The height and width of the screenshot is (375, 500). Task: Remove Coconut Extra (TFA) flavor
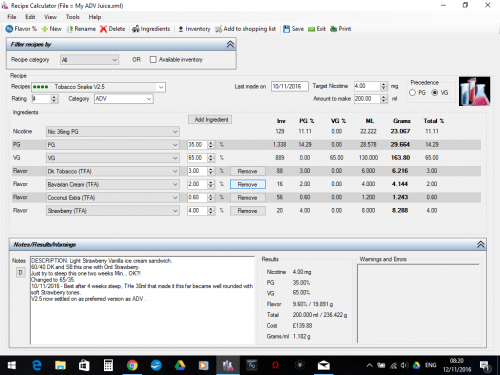(x=248, y=198)
